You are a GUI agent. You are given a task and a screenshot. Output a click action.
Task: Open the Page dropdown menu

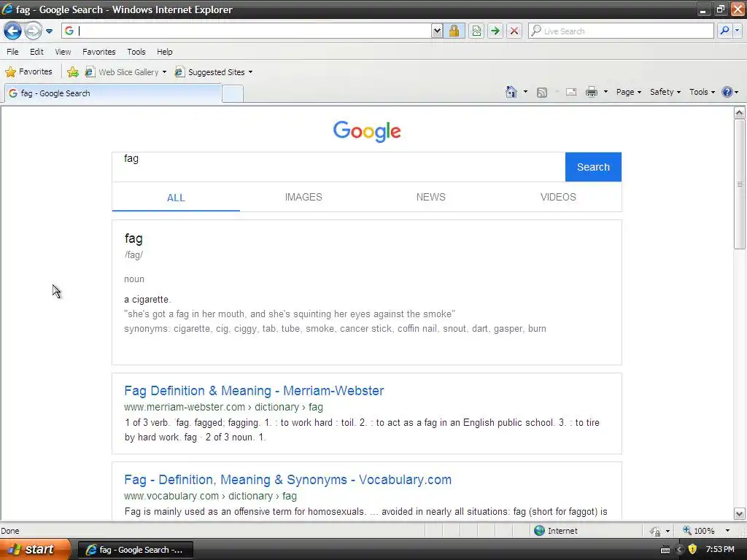pyautogui.click(x=628, y=92)
